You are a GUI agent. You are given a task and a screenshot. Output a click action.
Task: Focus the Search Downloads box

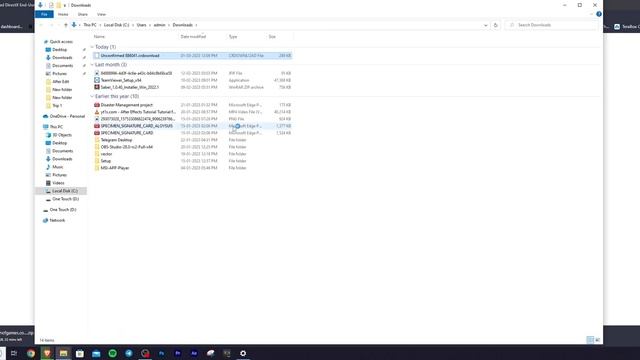tap(551, 25)
